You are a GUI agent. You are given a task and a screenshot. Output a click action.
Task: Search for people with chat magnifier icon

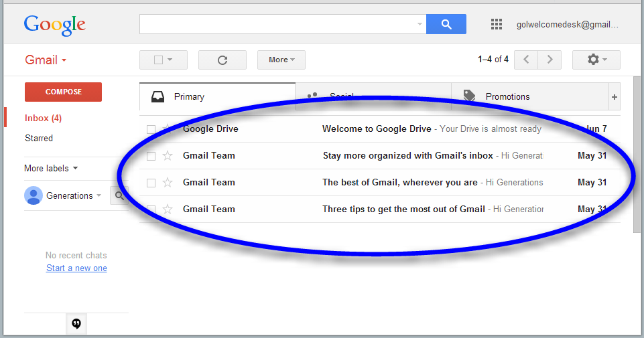[119, 195]
